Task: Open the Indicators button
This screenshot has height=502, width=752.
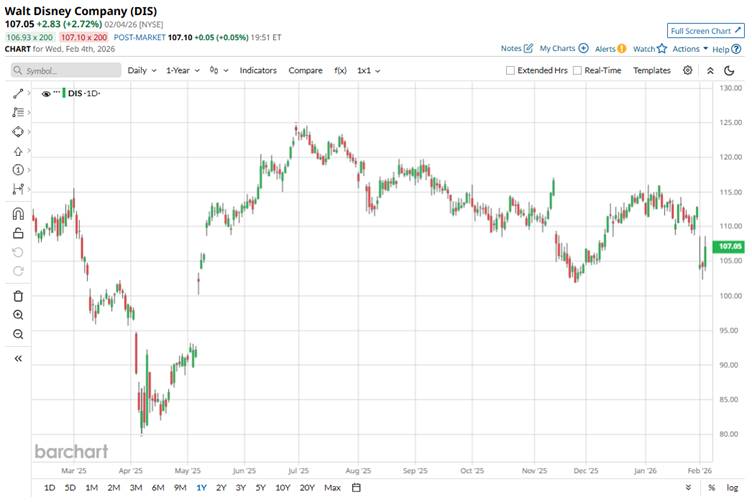Action: click(x=258, y=71)
